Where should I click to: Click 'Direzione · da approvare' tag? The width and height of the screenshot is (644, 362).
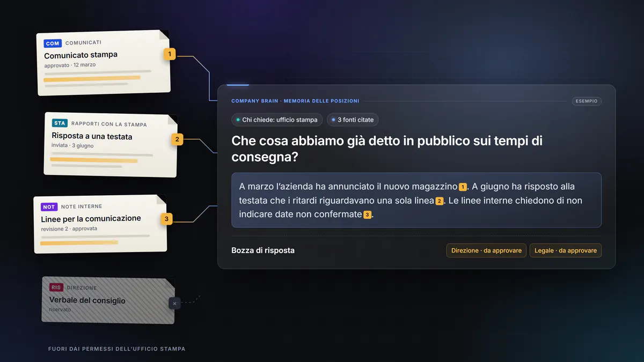[486, 250]
